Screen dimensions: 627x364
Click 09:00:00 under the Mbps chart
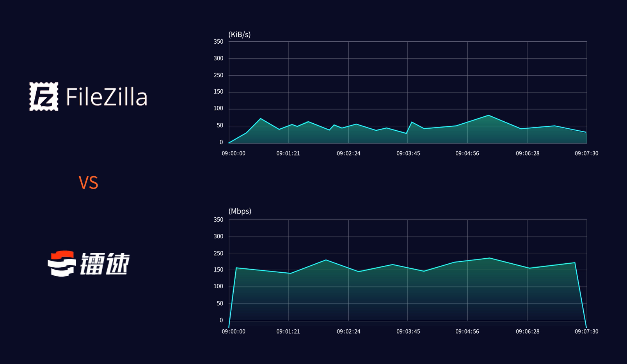(234, 331)
